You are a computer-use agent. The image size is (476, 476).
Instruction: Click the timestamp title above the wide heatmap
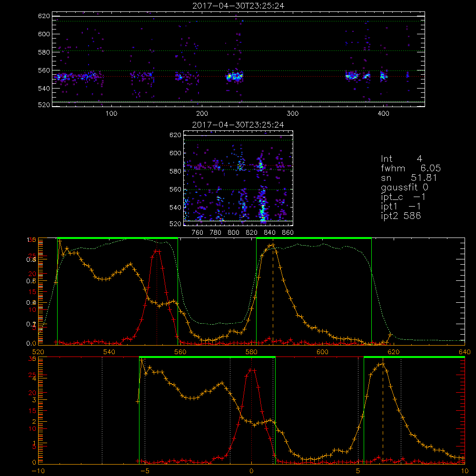tap(238, 6)
